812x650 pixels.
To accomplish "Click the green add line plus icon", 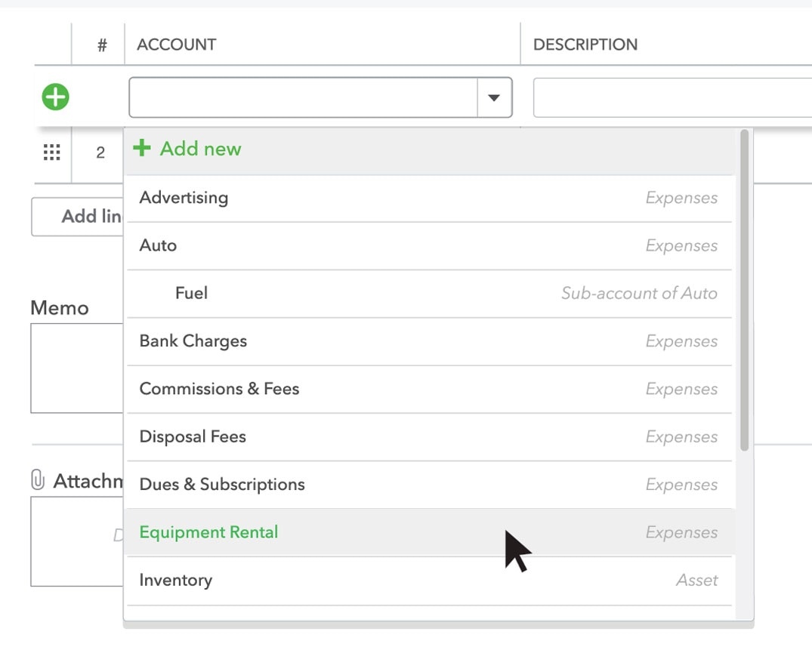I will (x=55, y=97).
